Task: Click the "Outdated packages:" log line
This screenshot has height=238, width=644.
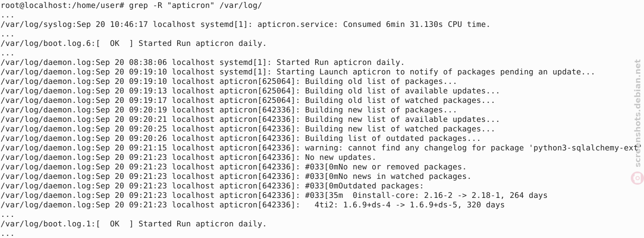Action: (x=212, y=186)
